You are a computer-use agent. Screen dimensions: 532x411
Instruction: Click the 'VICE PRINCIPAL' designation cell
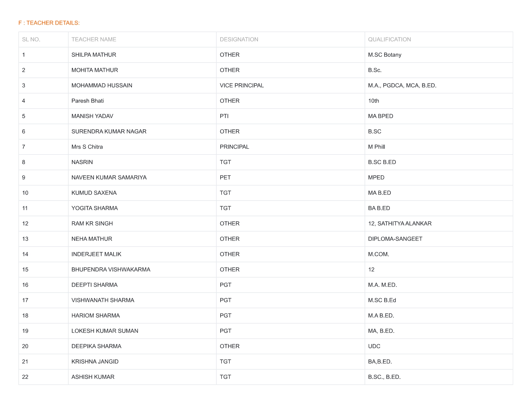tap(242, 85)
